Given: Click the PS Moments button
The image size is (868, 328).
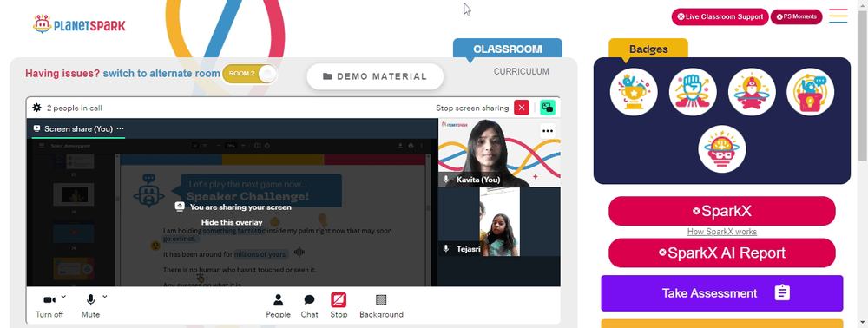Looking at the screenshot, I should point(797,16).
